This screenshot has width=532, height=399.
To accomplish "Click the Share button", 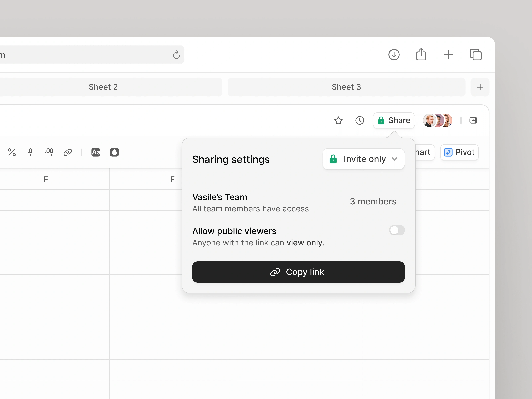I will (x=394, y=120).
